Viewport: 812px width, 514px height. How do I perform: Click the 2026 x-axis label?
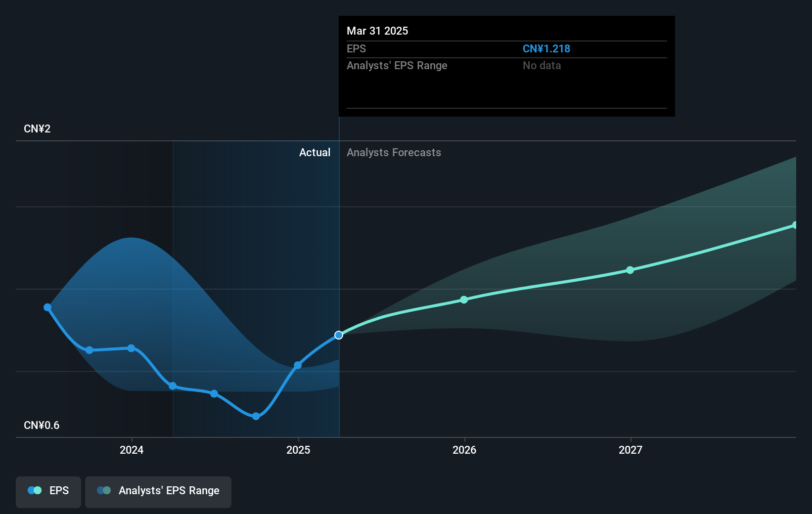click(464, 450)
